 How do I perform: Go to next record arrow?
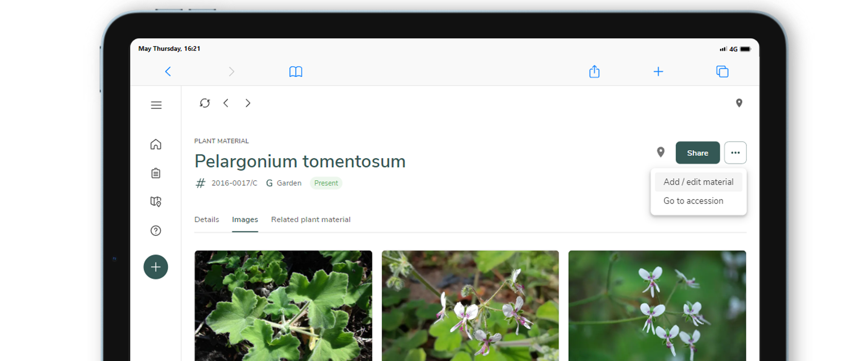[x=248, y=103]
